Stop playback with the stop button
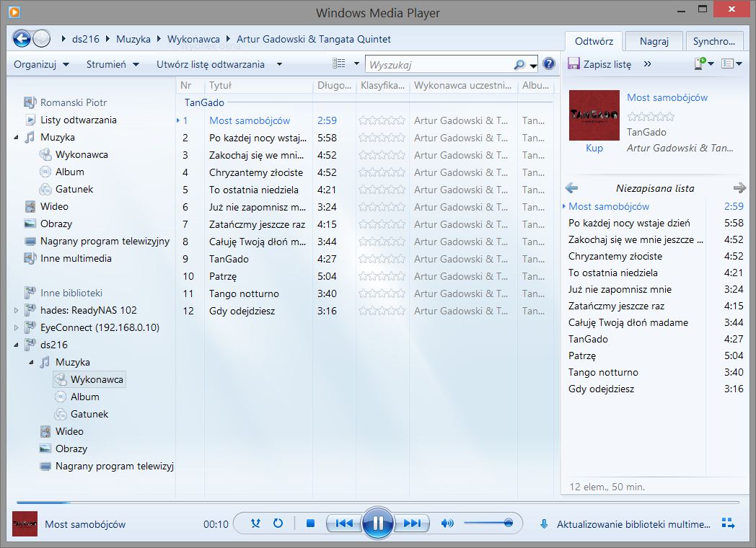The height and width of the screenshot is (548, 756). tap(310, 523)
